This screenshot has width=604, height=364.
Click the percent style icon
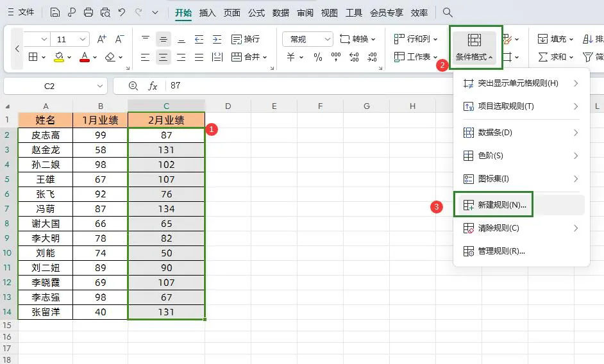(x=318, y=57)
